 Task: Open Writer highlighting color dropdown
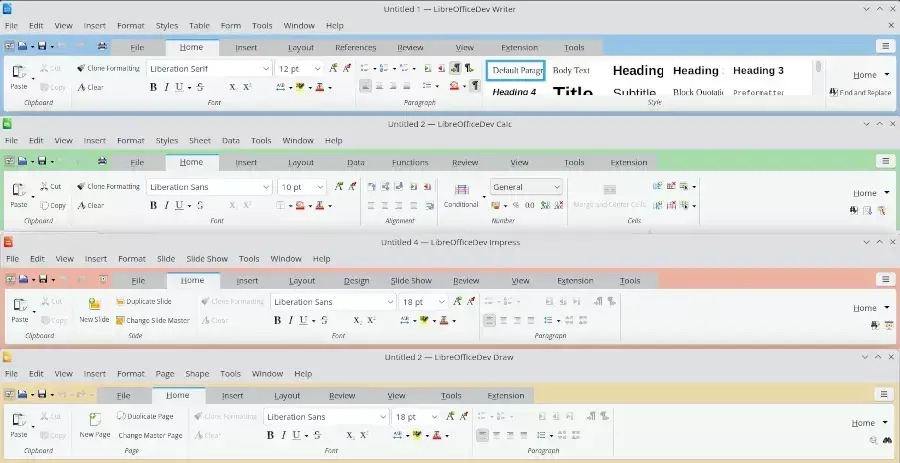(309, 88)
